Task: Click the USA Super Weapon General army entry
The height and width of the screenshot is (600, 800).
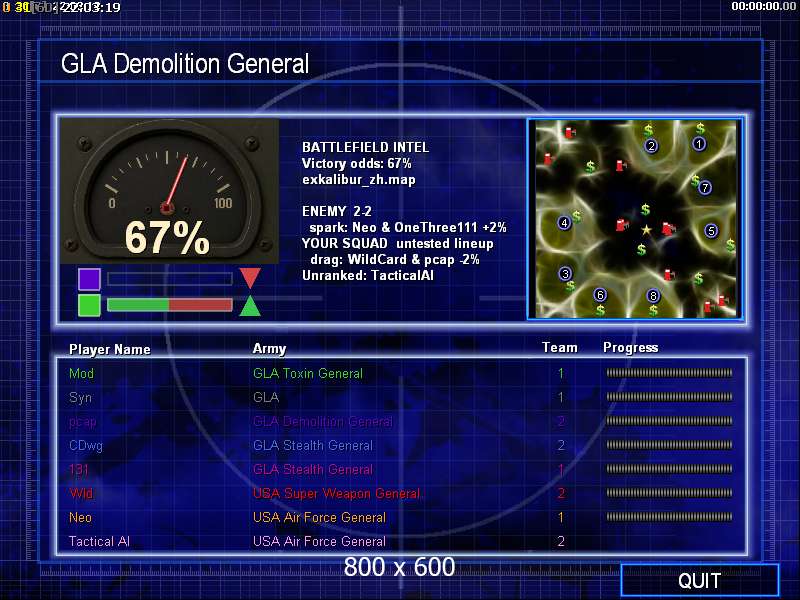Action: pyautogui.click(x=336, y=493)
